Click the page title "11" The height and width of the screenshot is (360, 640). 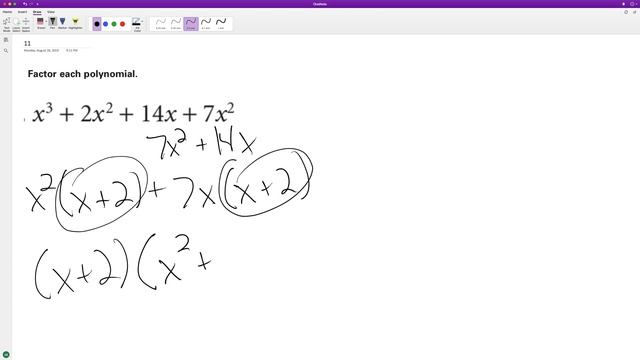point(27,43)
